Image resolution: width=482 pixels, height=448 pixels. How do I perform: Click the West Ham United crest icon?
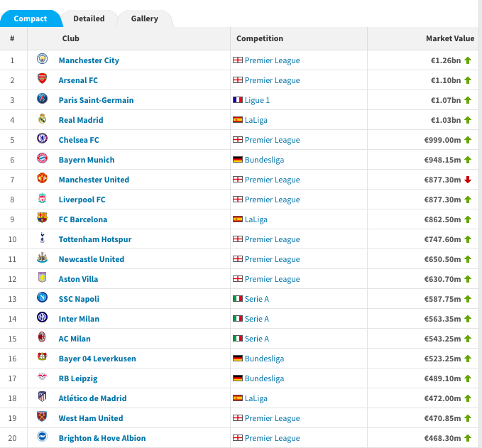pyautogui.click(x=42, y=417)
